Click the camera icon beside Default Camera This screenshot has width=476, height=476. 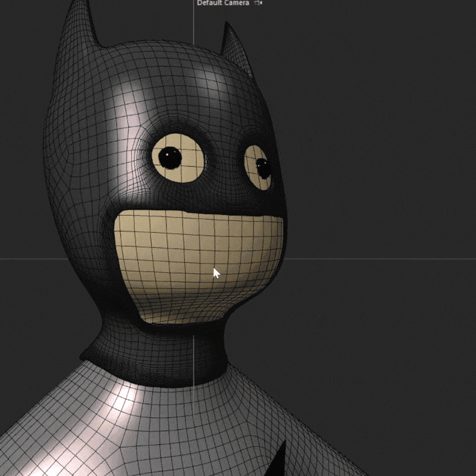point(258,3)
